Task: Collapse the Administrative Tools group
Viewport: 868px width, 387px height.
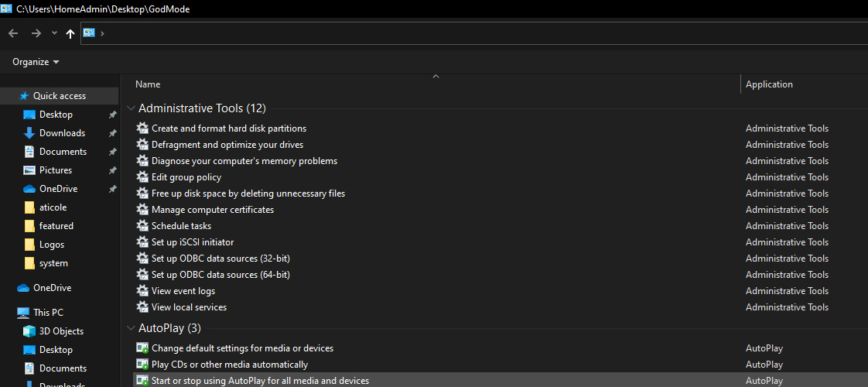Action: coord(129,108)
